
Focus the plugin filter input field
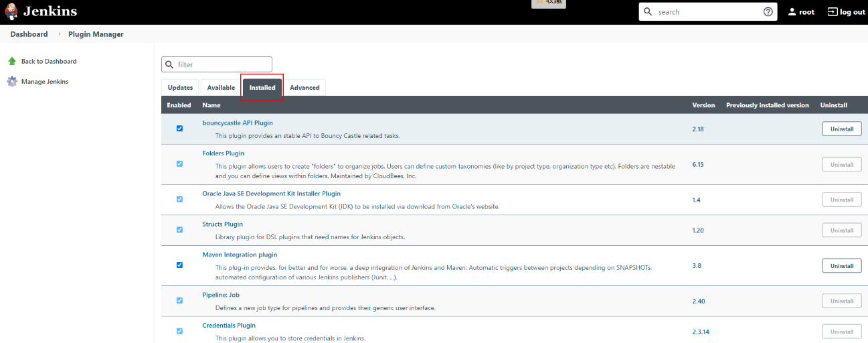tap(217, 64)
